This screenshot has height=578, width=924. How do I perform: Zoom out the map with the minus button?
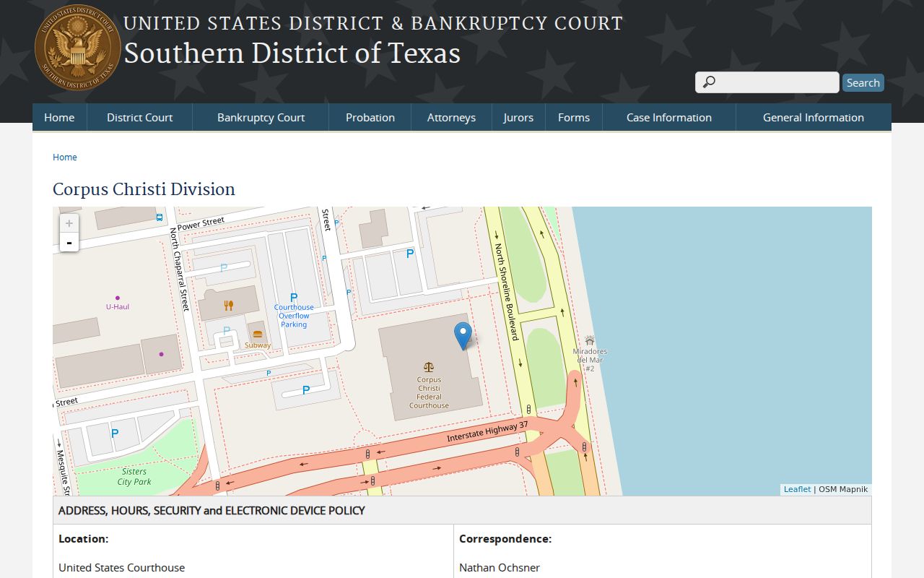69,243
